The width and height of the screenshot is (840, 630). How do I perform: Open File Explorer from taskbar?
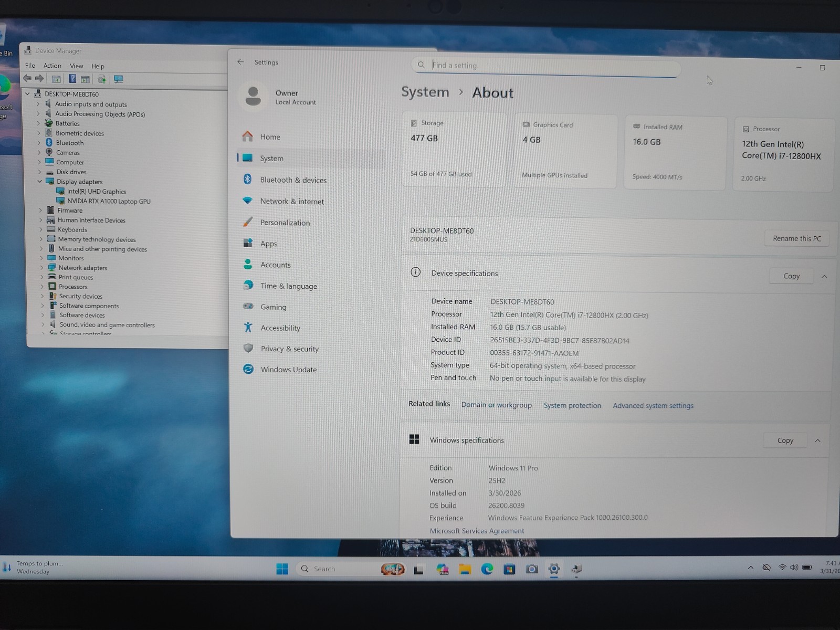[465, 569]
